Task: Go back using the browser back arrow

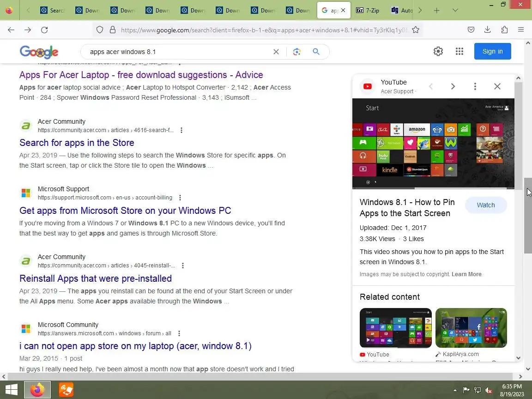Action: point(11,30)
